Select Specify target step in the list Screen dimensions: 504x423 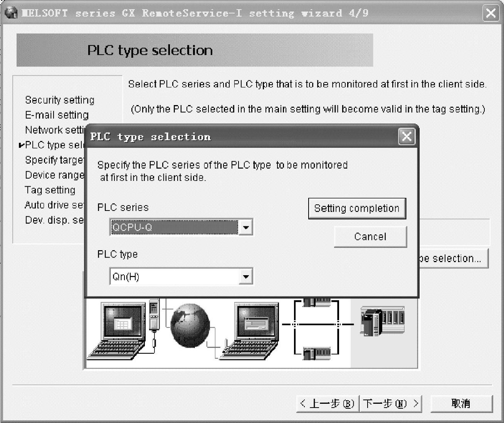tap(55, 160)
